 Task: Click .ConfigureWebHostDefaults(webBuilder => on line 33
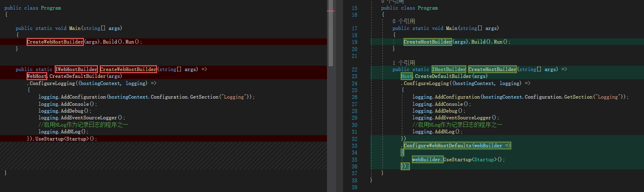click(x=457, y=146)
